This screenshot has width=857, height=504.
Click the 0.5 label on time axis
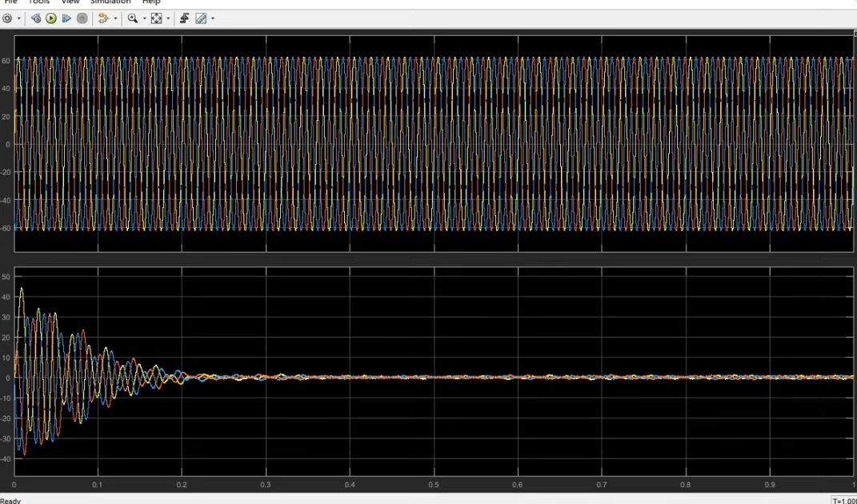434,484
